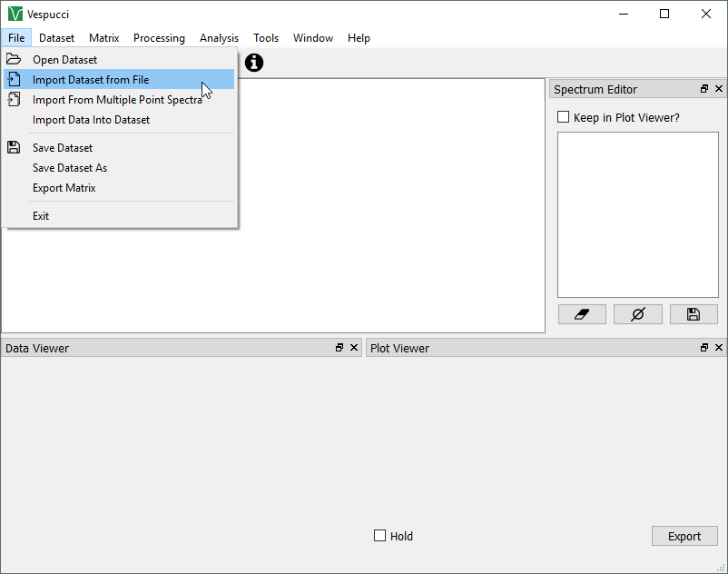Click the slashed-circle button in Spectrum Editor

tap(638, 314)
